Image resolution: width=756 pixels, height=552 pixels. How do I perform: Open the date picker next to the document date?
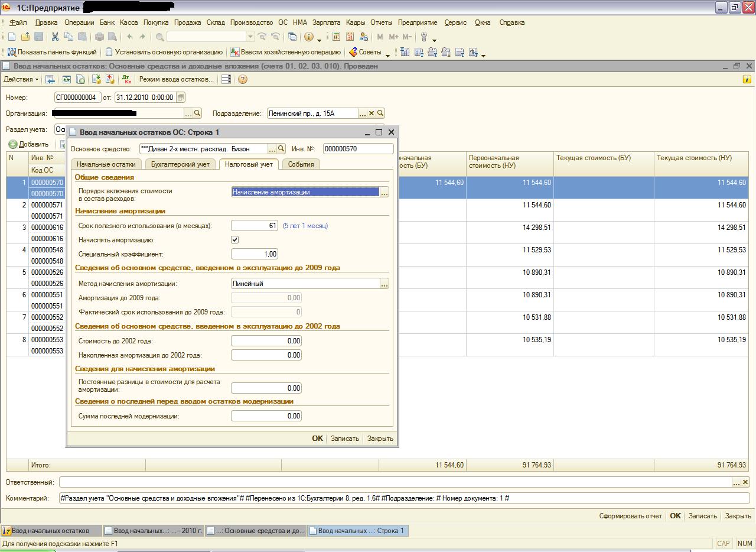181,98
